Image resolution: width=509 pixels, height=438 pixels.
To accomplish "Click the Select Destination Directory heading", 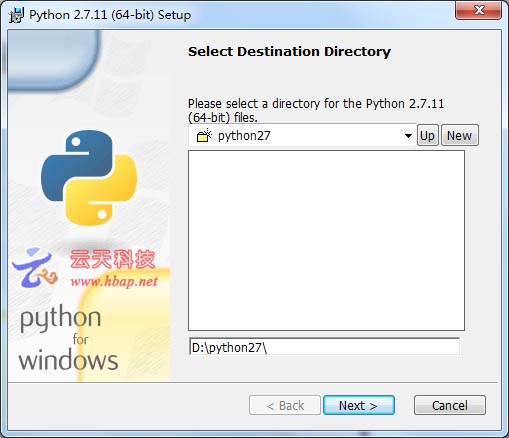I will [289, 52].
